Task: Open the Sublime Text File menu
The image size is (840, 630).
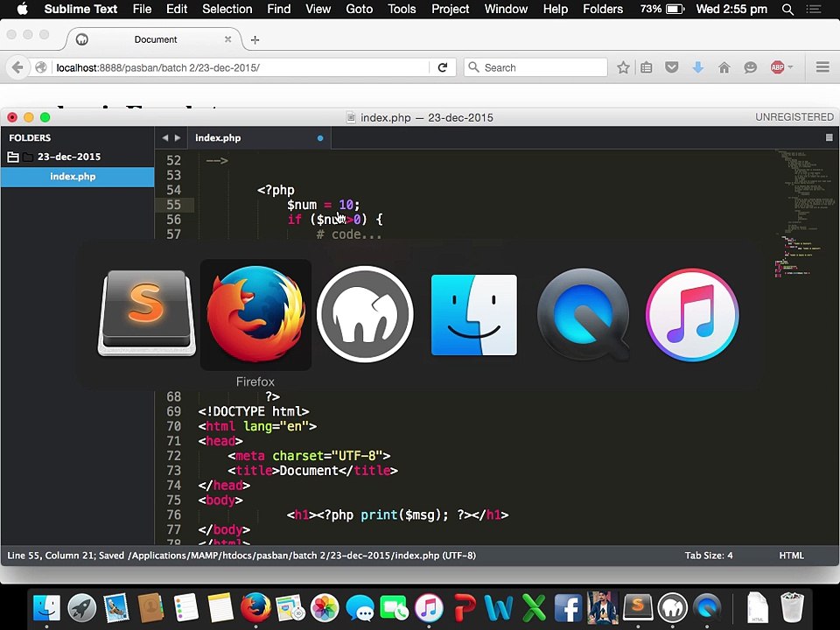Action: click(142, 9)
